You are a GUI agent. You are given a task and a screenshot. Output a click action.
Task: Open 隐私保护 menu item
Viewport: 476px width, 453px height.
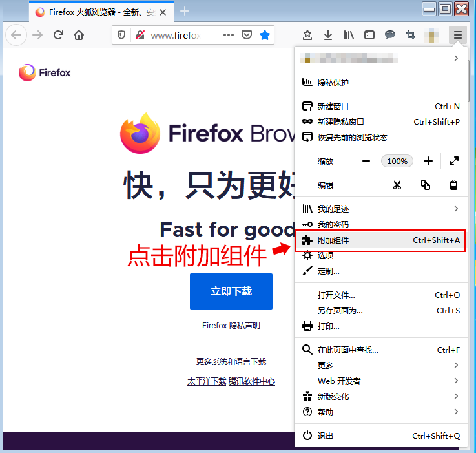click(380, 82)
